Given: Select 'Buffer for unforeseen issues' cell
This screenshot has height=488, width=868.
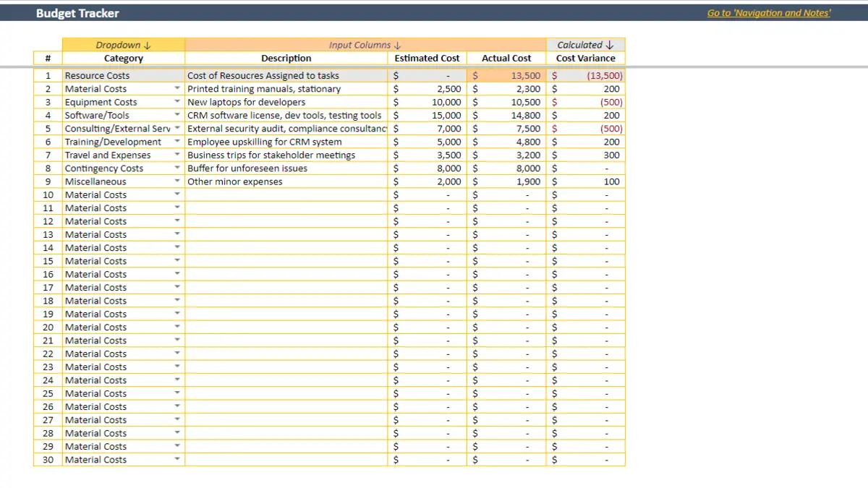Looking at the screenshot, I should 286,168.
